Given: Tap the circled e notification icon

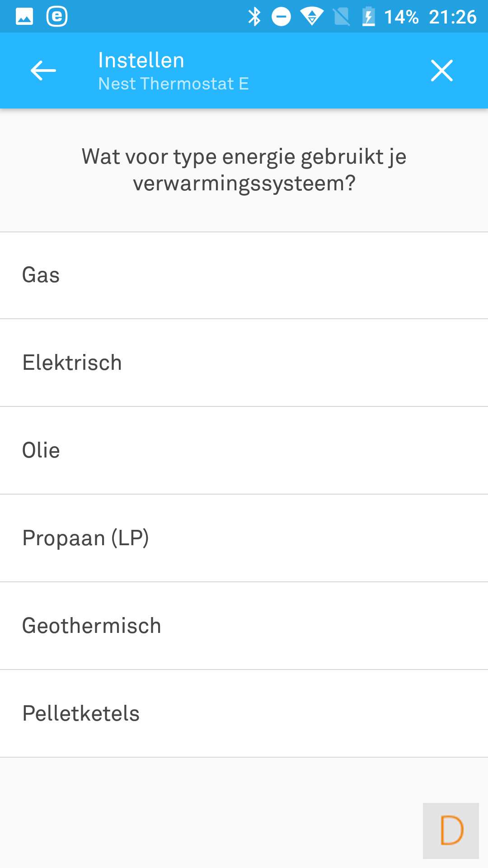Looking at the screenshot, I should point(57,17).
